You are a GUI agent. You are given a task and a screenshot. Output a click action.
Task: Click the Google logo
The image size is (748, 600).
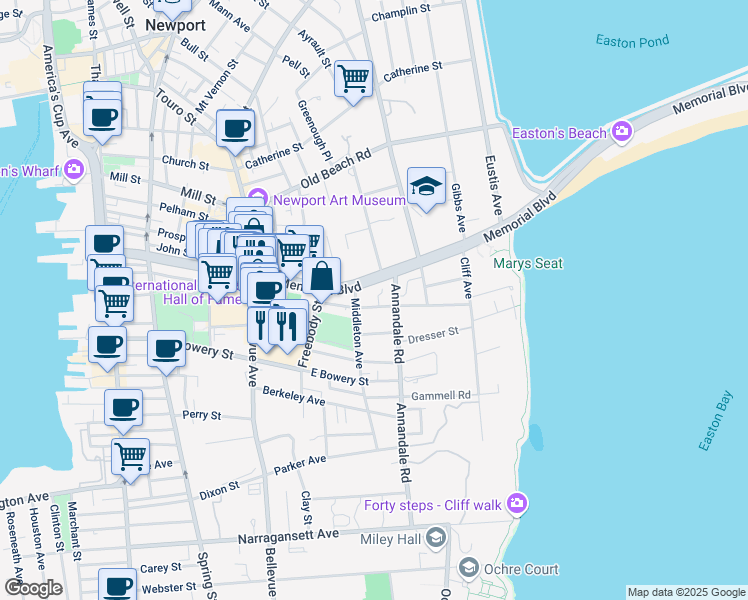pyautogui.click(x=33, y=588)
